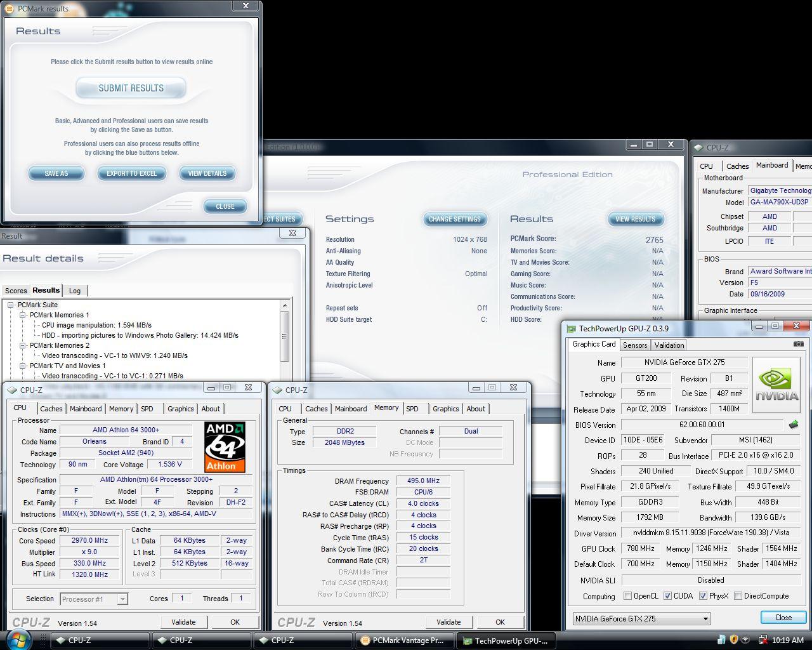Click the Result details scrollbar thumb

pyautogui.click(x=284, y=335)
